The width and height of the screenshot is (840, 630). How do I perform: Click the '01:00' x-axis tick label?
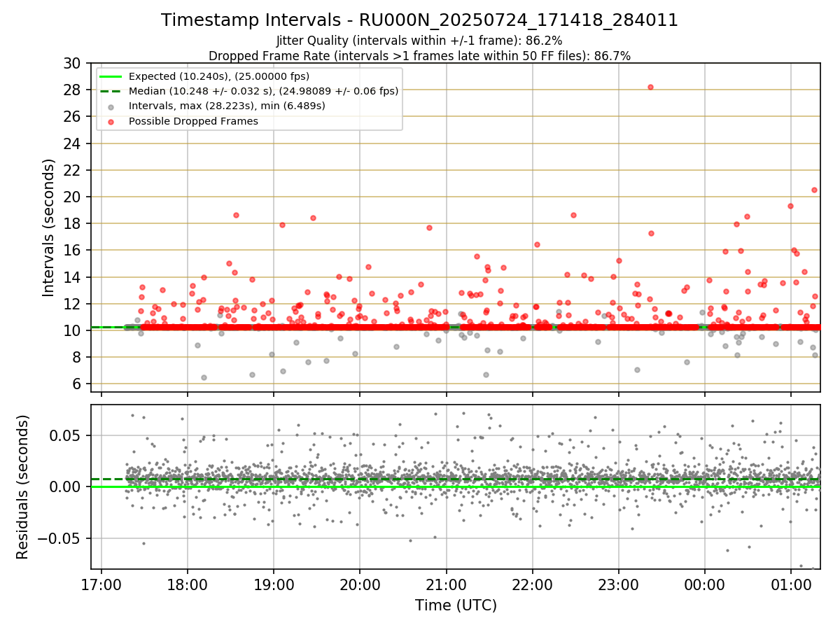(791, 585)
